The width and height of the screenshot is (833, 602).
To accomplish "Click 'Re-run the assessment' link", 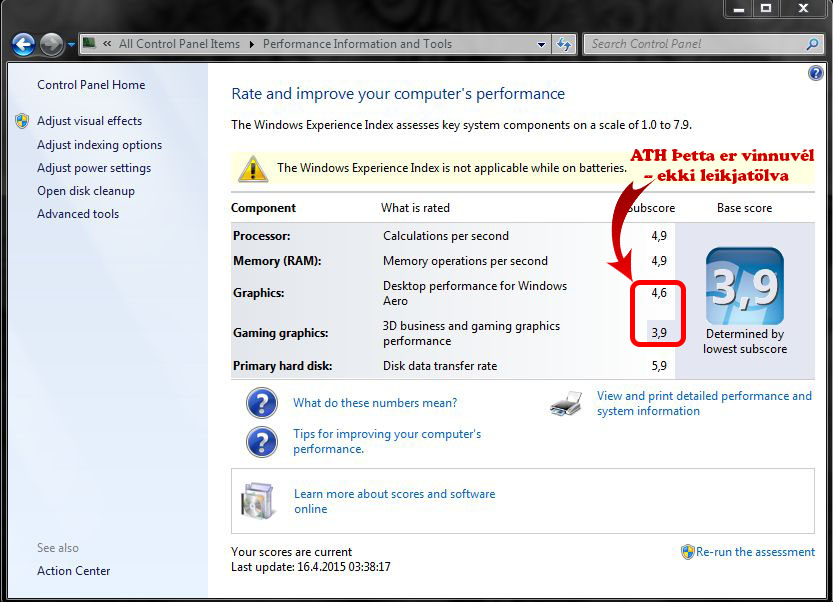I will coord(755,552).
